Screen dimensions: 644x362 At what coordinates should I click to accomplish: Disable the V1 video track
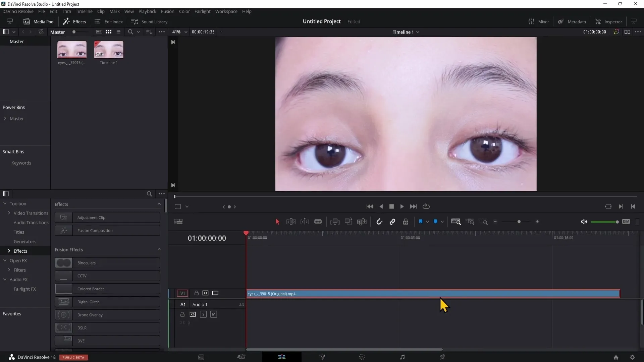coord(215,293)
